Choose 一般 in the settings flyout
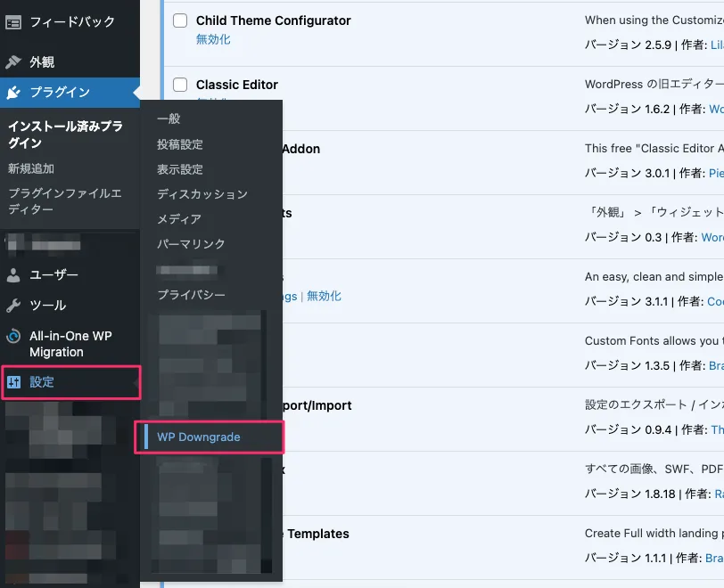The image size is (724, 588). pyautogui.click(x=169, y=118)
